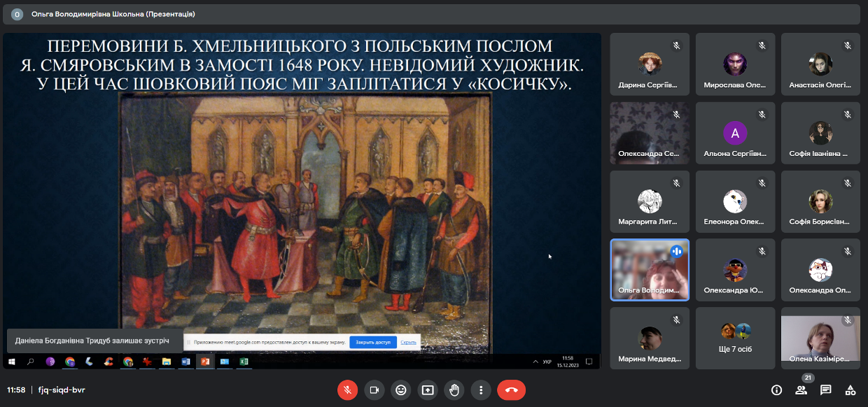Click the 'Скрыть' link in sharing bar
The width and height of the screenshot is (868, 407).
(x=409, y=343)
